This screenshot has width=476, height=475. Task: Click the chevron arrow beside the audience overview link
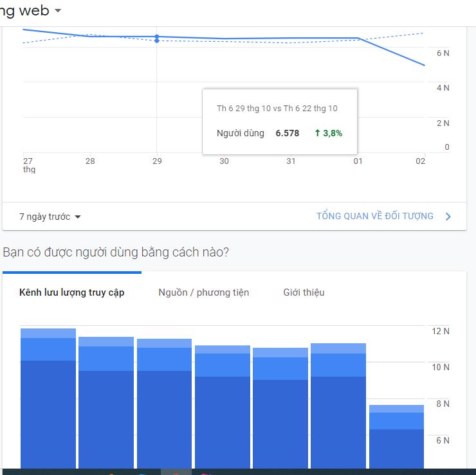tap(448, 217)
